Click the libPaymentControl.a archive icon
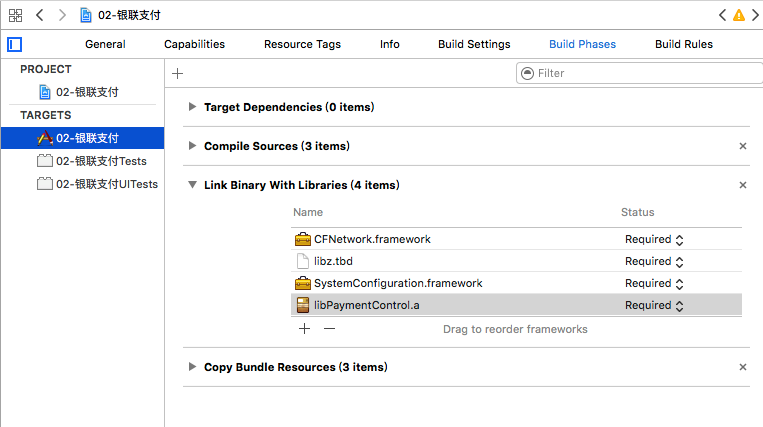 tap(303, 305)
